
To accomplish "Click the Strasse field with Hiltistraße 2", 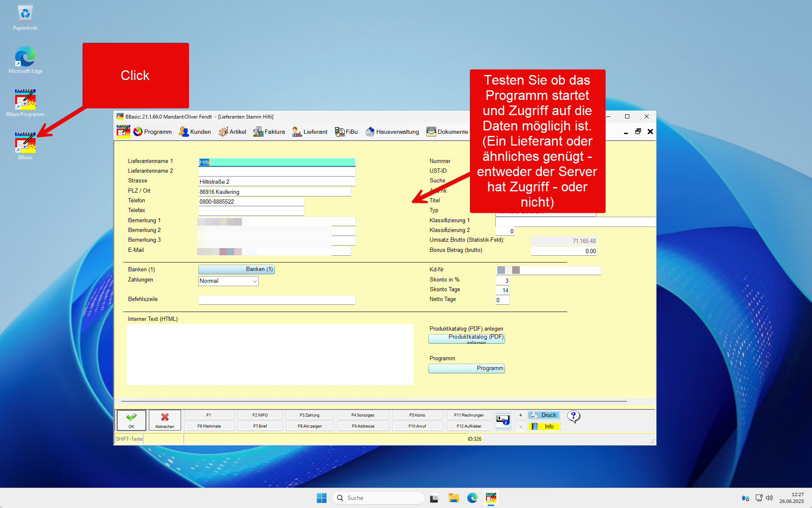I will 277,182.
